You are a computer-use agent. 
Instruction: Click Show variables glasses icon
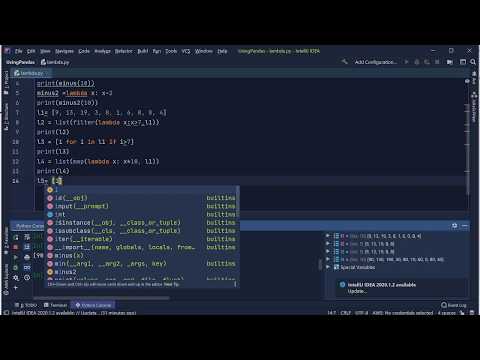click(27, 267)
